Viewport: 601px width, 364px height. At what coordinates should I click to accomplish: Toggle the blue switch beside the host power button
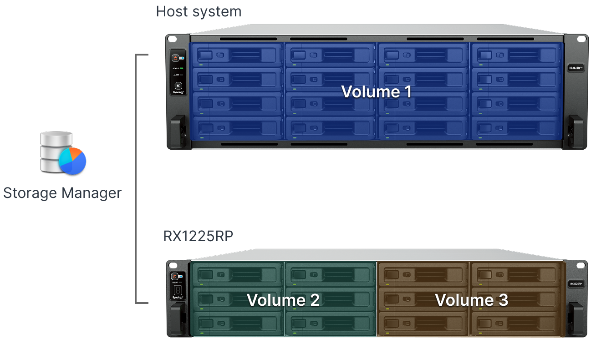(x=183, y=58)
